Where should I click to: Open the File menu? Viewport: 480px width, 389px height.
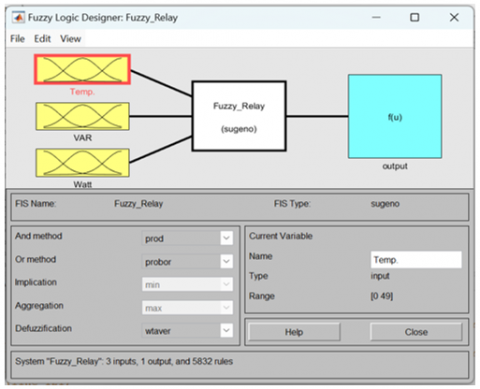[x=17, y=39]
